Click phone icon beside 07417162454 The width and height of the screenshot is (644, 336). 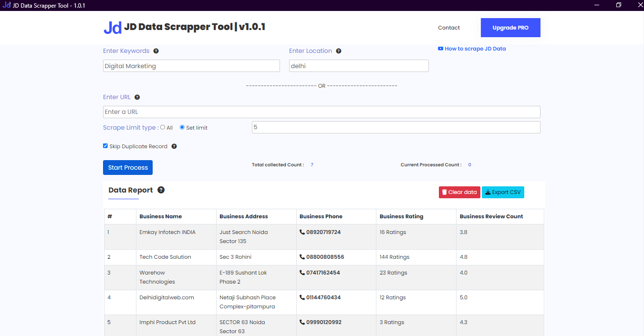click(x=302, y=273)
